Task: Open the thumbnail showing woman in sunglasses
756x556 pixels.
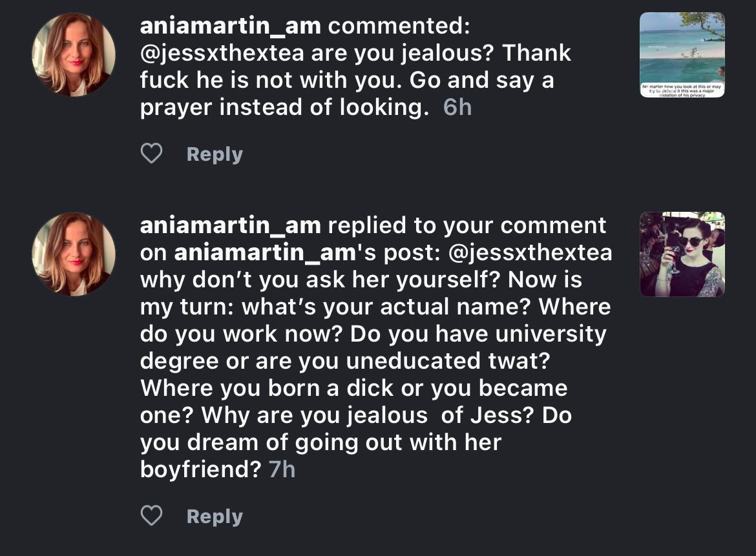Action: pyautogui.click(x=682, y=254)
